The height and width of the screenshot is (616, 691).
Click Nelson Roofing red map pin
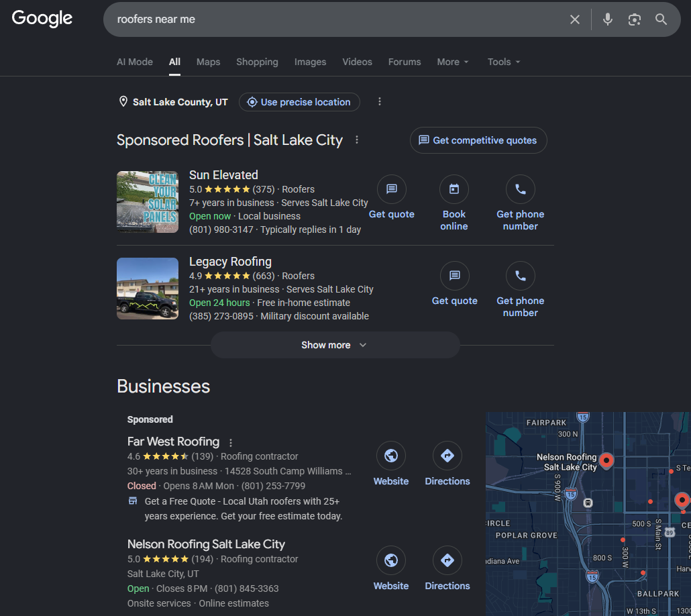pyautogui.click(x=606, y=461)
